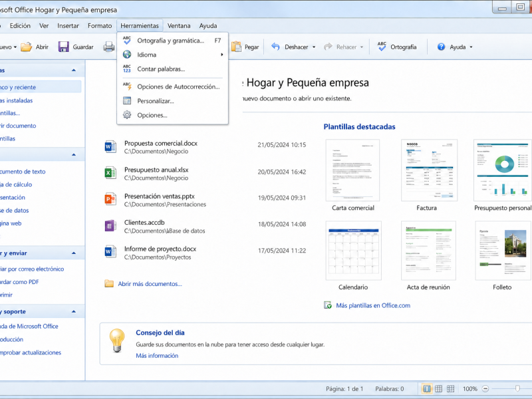Switch to print layout view in status bar
532x399 pixels.
point(427,389)
